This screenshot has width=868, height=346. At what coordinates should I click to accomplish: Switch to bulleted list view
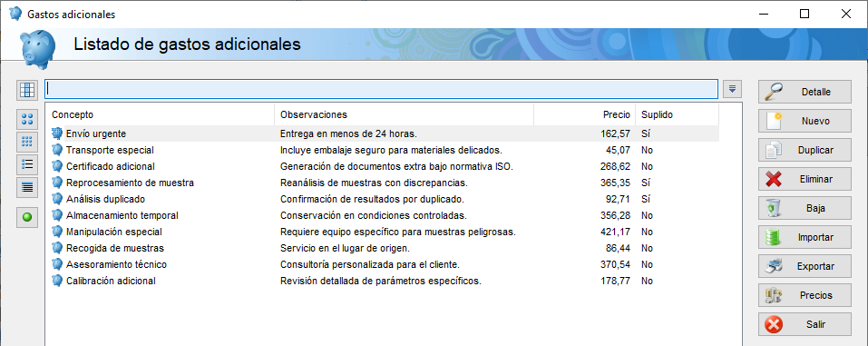[x=27, y=164]
